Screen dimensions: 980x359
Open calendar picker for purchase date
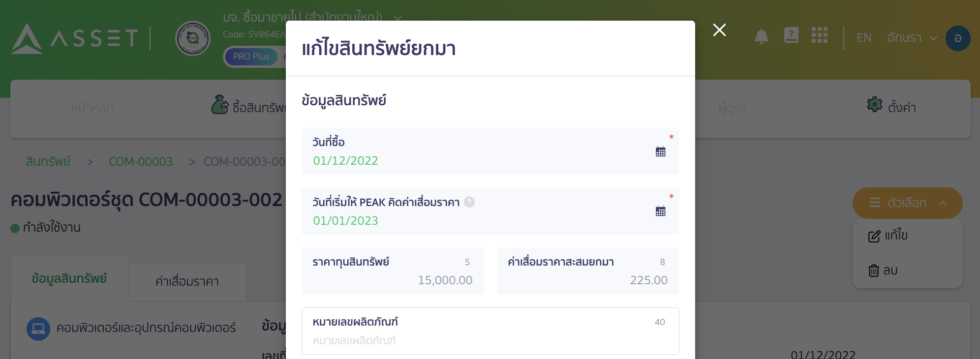coord(660,151)
